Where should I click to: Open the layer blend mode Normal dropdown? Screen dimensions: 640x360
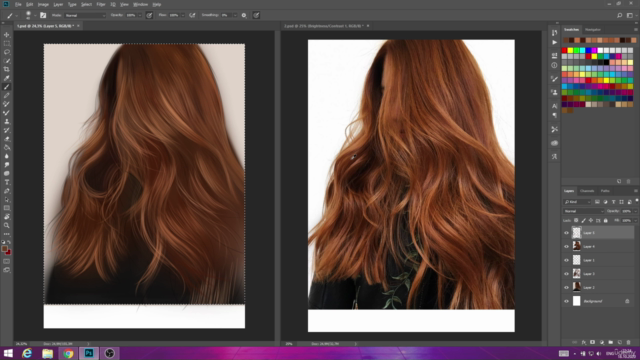(583, 211)
